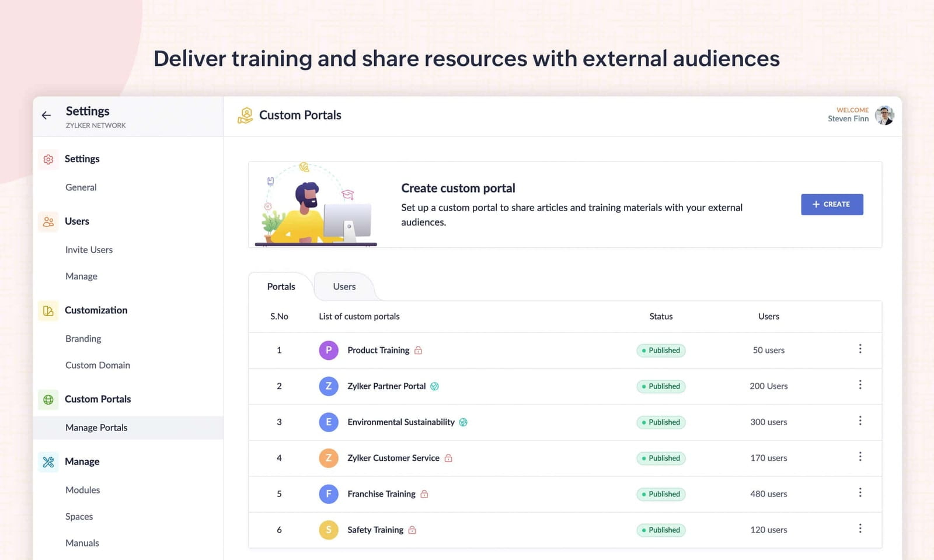The height and width of the screenshot is (560, 934).
Task: Click the gear icon next to Settings
Action: pos(48,159)
